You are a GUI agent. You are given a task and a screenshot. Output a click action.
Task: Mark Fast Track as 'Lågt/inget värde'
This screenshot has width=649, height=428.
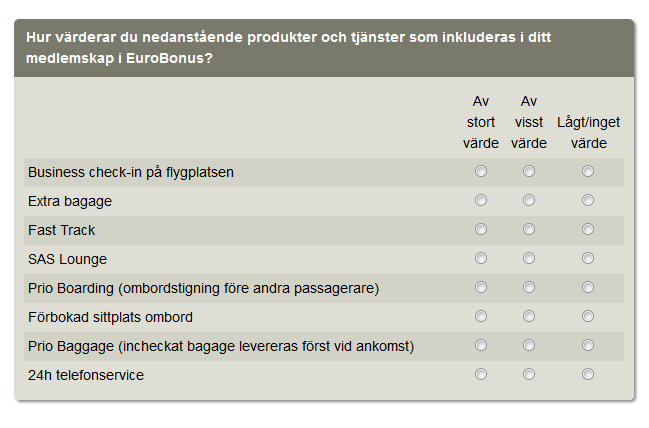click(x=588, y=229)
